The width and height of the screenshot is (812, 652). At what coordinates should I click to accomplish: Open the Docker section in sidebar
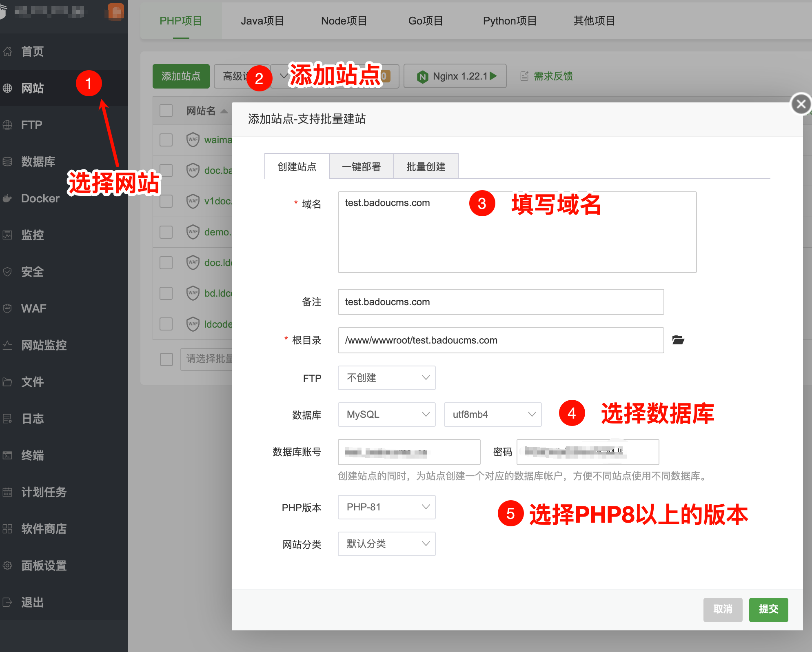click(x=40, y=198)
